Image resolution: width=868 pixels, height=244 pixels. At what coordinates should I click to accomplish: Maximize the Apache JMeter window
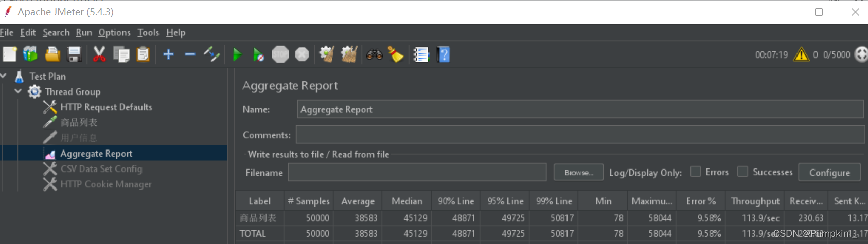tap(819, 12)
